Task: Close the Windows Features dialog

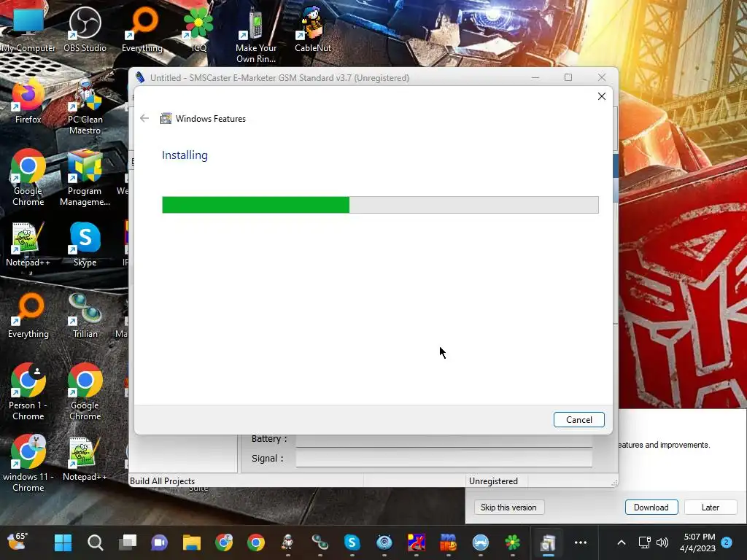Action: (x=602, y=97)
